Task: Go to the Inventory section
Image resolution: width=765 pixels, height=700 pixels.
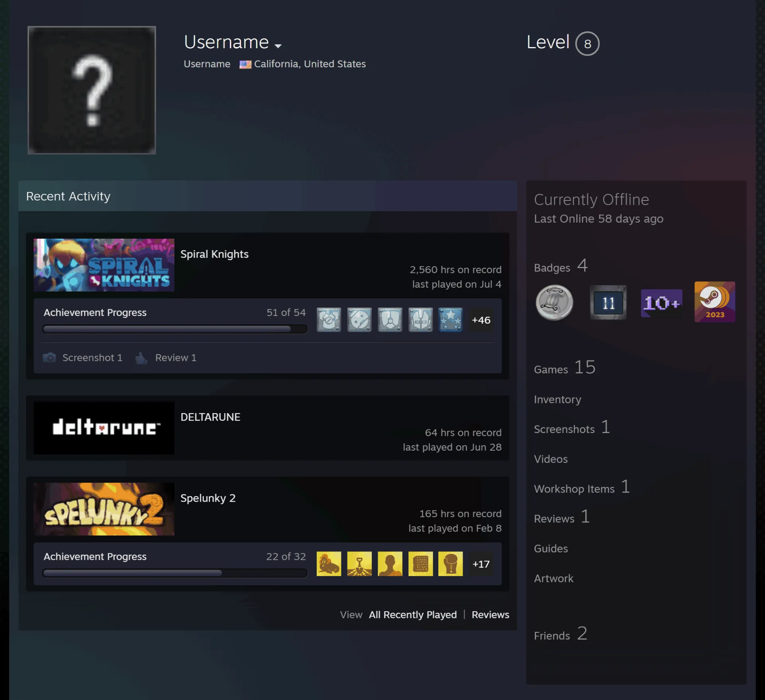Action: [557, 399]
